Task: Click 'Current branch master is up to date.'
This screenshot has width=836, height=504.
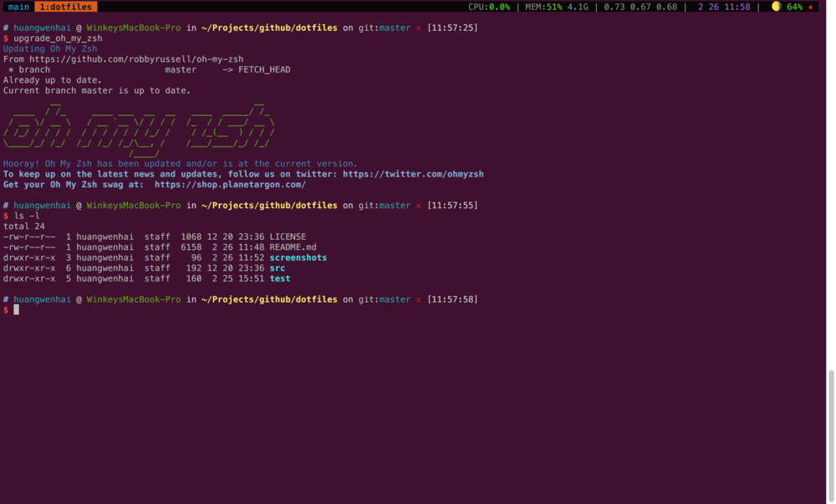Action: coord(97,90)
